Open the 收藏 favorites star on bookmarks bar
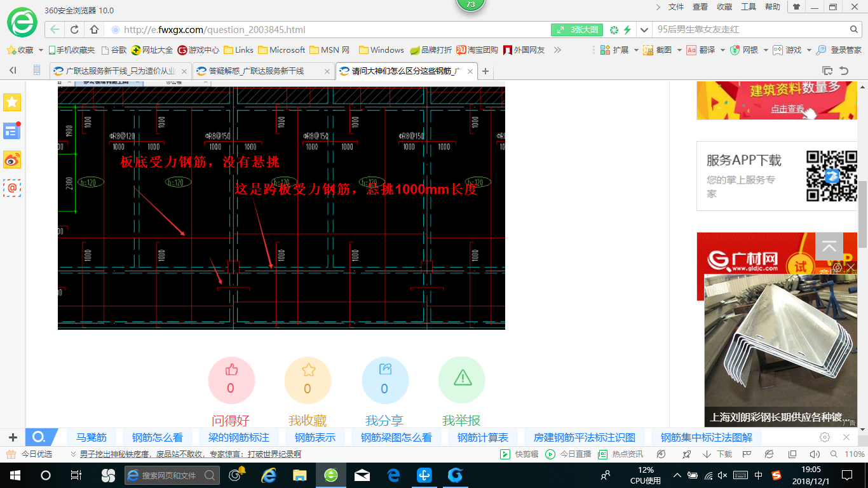 20,50
